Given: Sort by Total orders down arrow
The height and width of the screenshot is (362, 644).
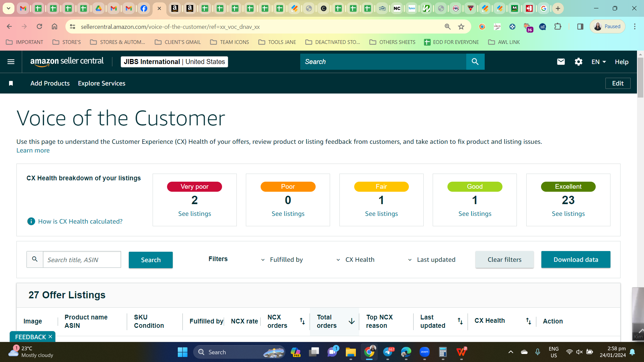Looking at the screenshot, I should [352, 321].
